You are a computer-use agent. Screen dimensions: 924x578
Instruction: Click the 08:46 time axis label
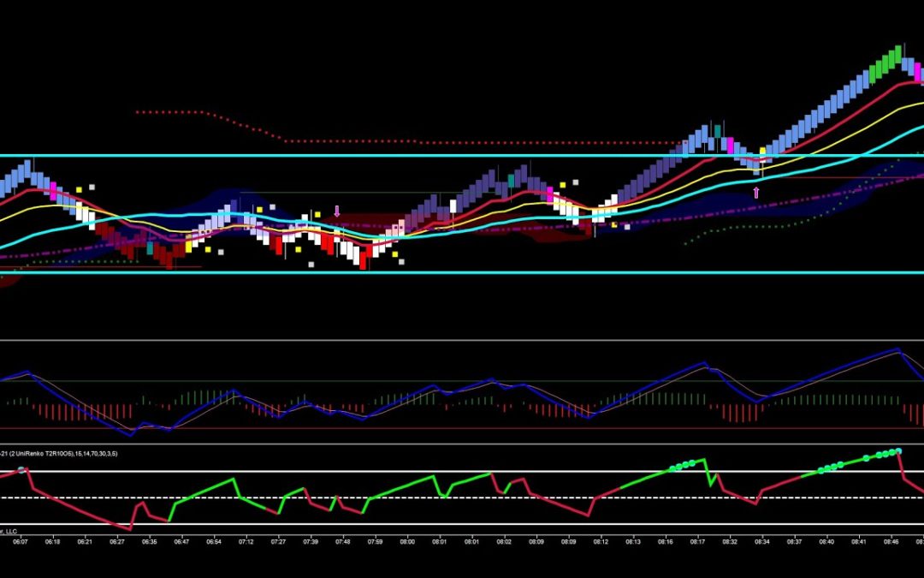(891, 541)
